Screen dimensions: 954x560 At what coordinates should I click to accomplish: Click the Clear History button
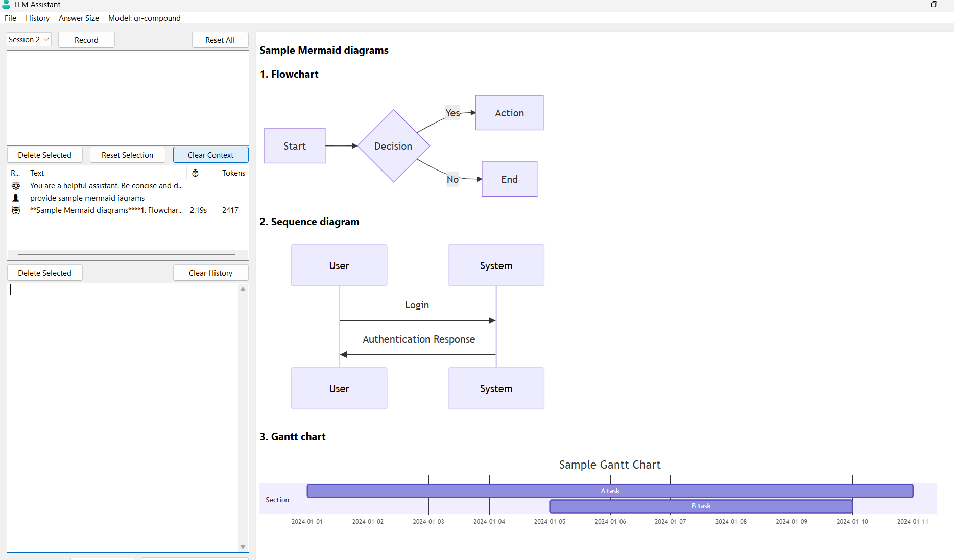click(x=210, y=273)
